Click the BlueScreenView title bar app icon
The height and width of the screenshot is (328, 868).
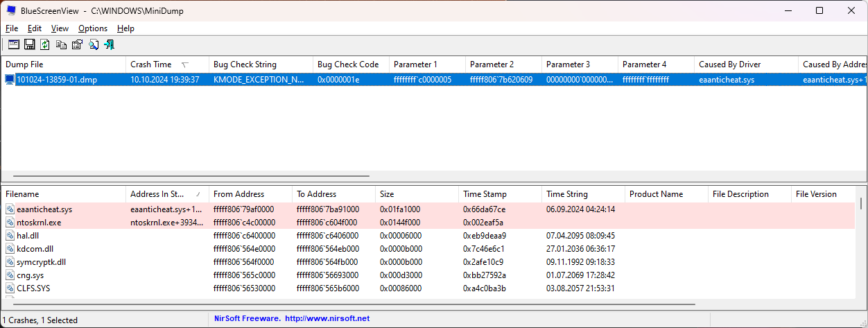click(12, 11)
